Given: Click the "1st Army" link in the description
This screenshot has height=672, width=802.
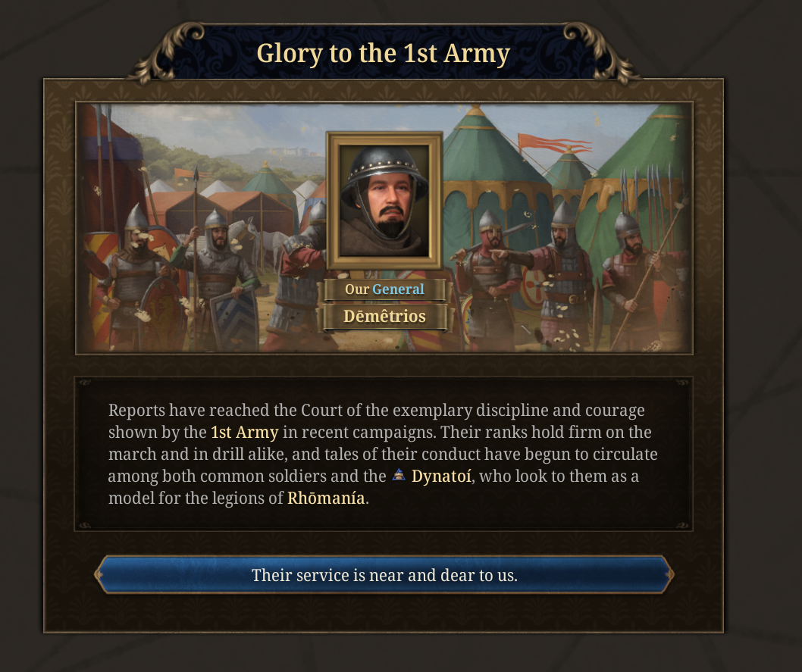Looking at the screenshot, I should tap(244, 433).
